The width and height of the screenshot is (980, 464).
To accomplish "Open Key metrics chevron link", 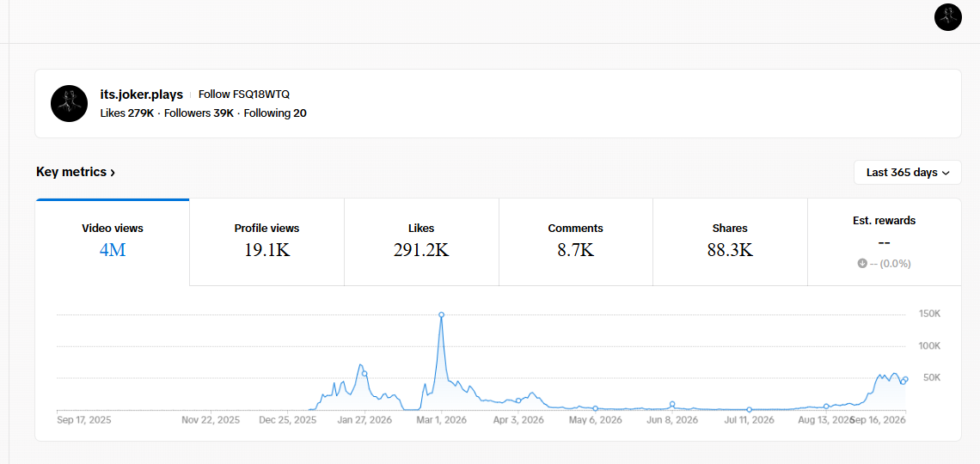I will [x=76, y=172].
